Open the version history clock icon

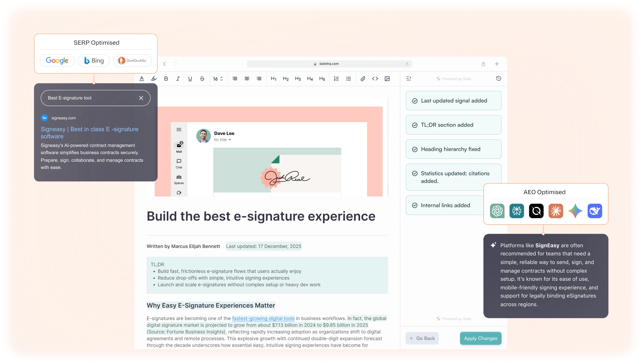pyautogui.click(x=499, y=78)
